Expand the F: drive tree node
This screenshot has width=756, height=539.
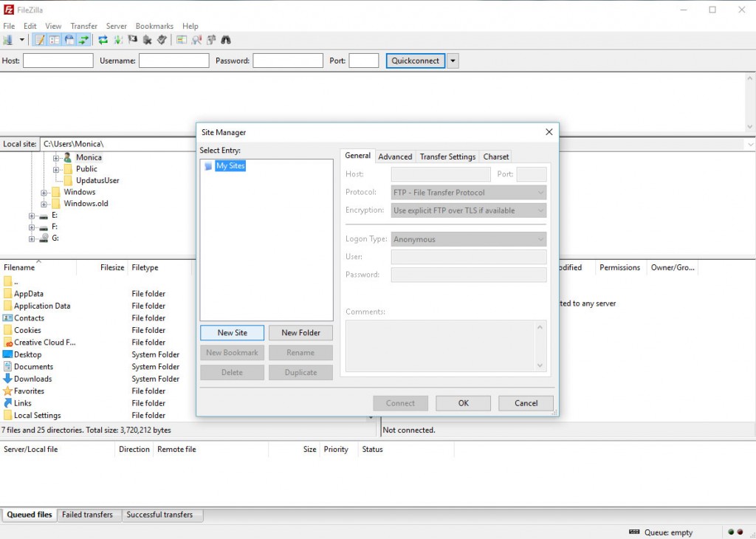[32, 227]
